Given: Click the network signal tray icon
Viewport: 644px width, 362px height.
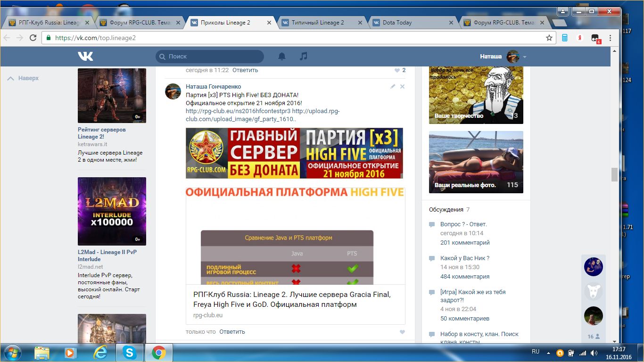Looking at the screenshot, I should click(583, 353).
